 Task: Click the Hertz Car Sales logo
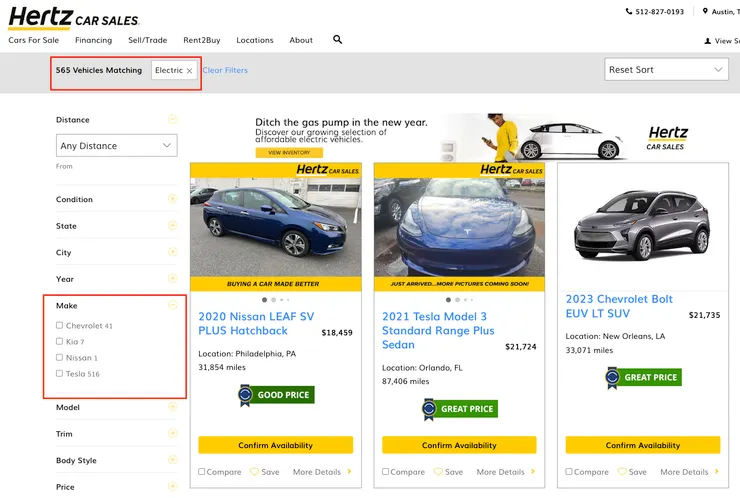tap(73, 17)
